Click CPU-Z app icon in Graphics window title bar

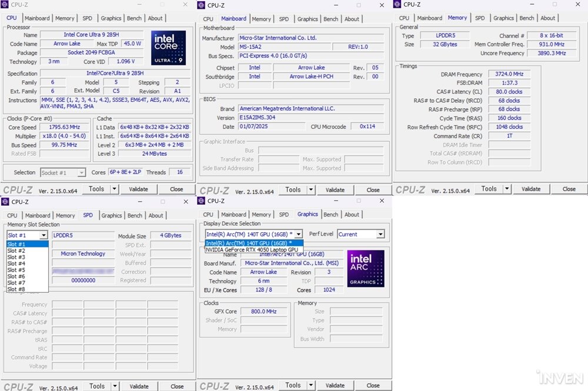[x=201, y=201]
